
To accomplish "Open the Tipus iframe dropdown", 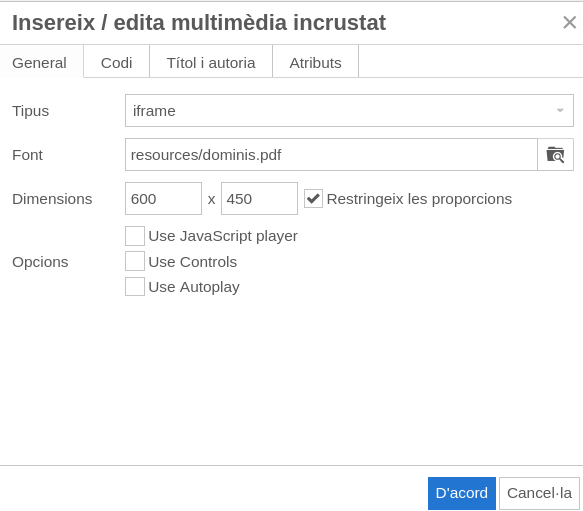I will pos(349,110).
